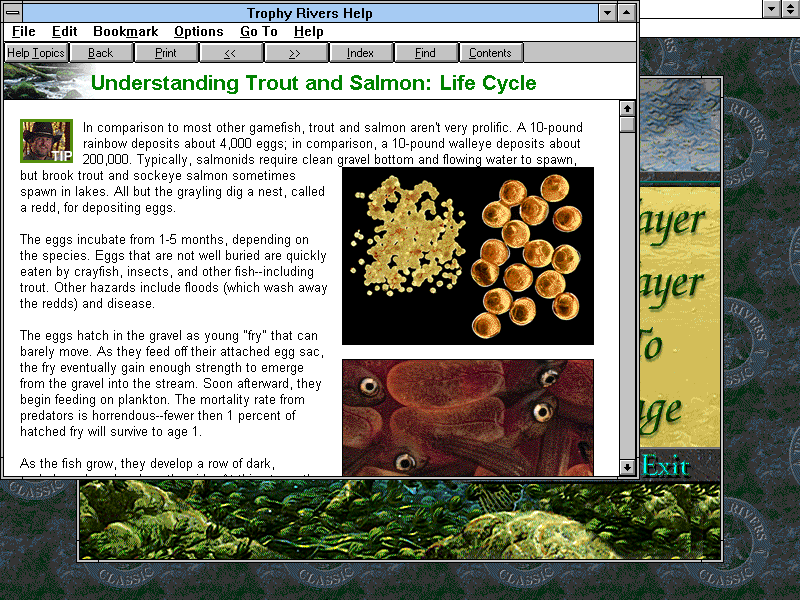Click the scrollbar down arrow
This screenshot has width=800, height=600.
pos(627,467)
